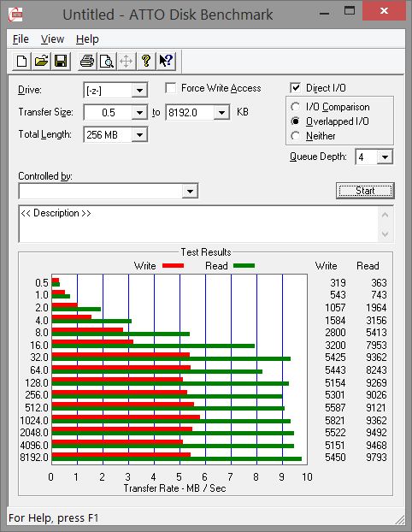
Task: Open Print Preview from toolbar
Action: tap(107, 62)
